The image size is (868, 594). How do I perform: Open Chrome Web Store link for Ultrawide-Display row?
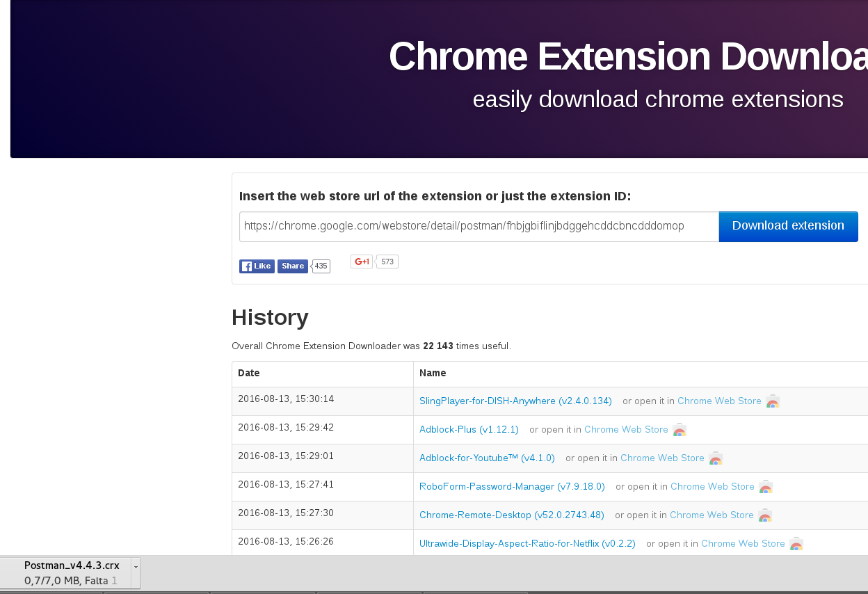click(743, 544)
